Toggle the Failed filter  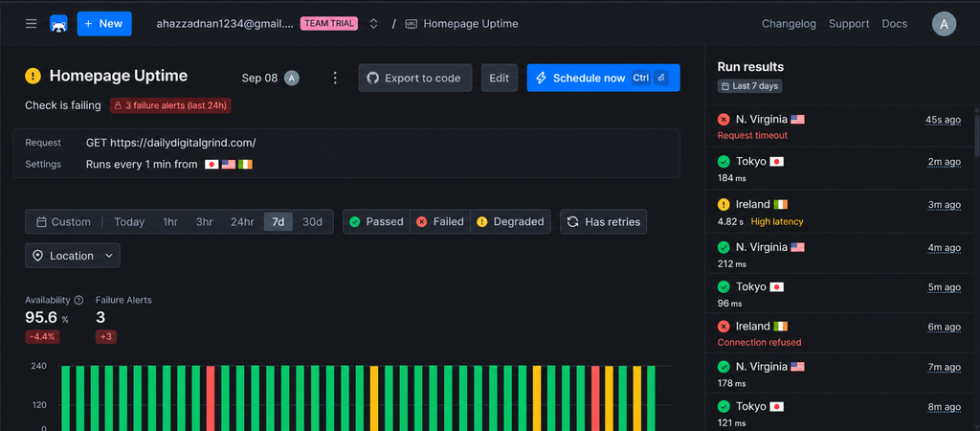pos(440,221)
